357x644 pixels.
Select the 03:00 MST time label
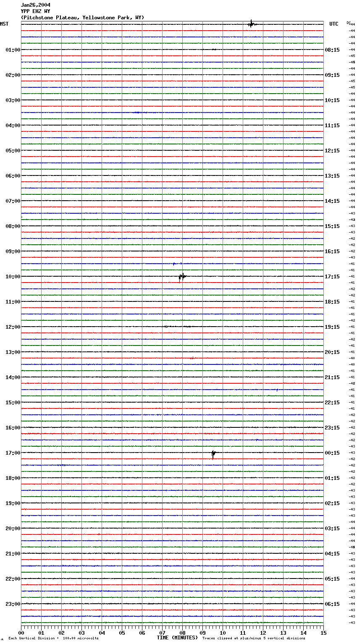(x=13, y=100)
